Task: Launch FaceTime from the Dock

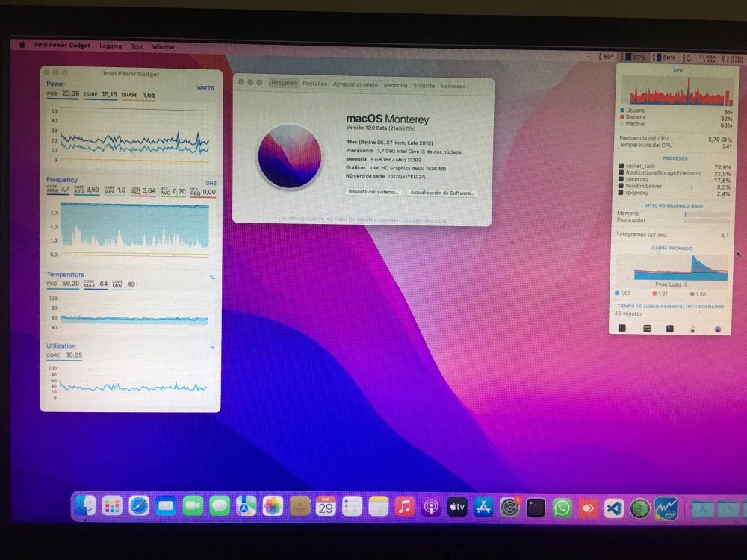Action: (x=193, y=506)
